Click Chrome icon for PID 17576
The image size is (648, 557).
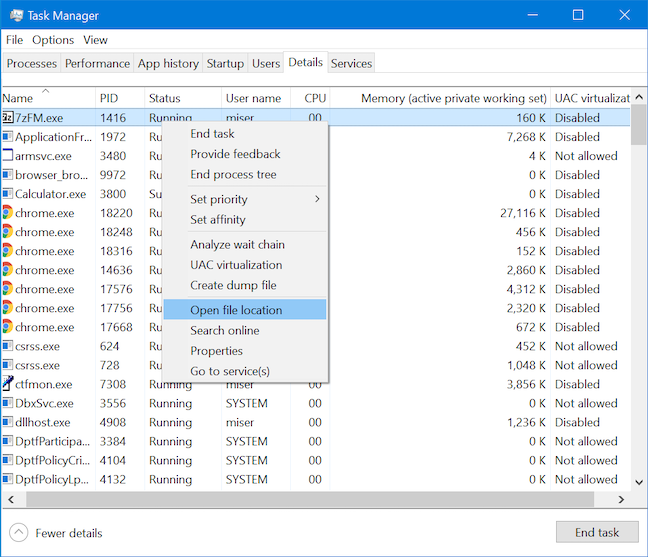pos(8,288)
